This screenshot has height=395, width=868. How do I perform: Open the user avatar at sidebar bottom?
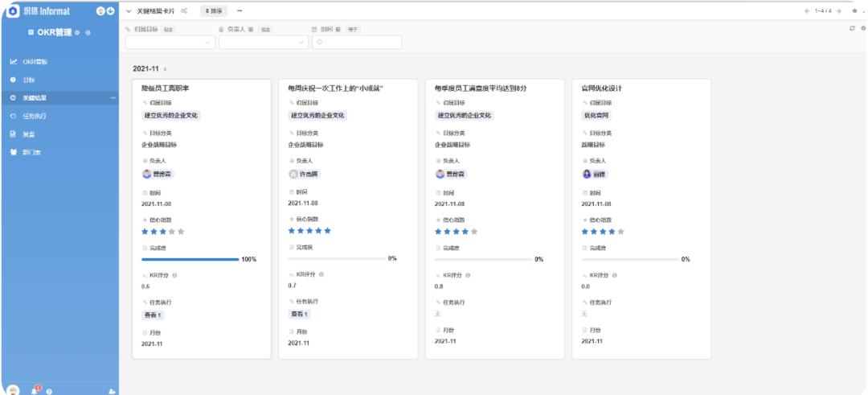[x=14, y=389]
